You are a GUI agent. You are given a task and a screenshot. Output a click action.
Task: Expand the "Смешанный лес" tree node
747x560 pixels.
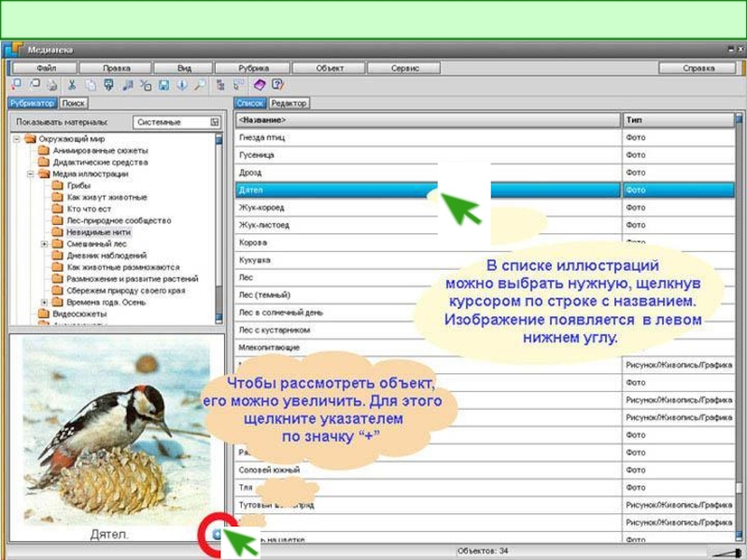tap(44, 244)
